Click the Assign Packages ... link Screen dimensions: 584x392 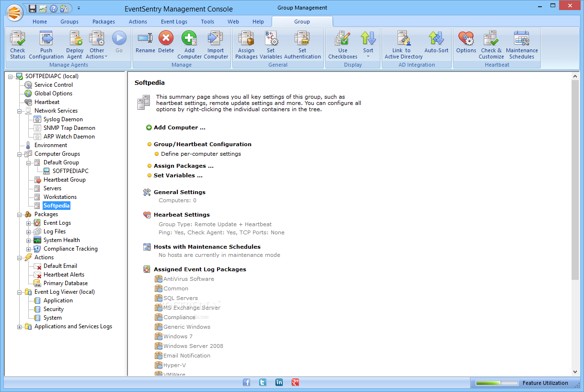183,166
